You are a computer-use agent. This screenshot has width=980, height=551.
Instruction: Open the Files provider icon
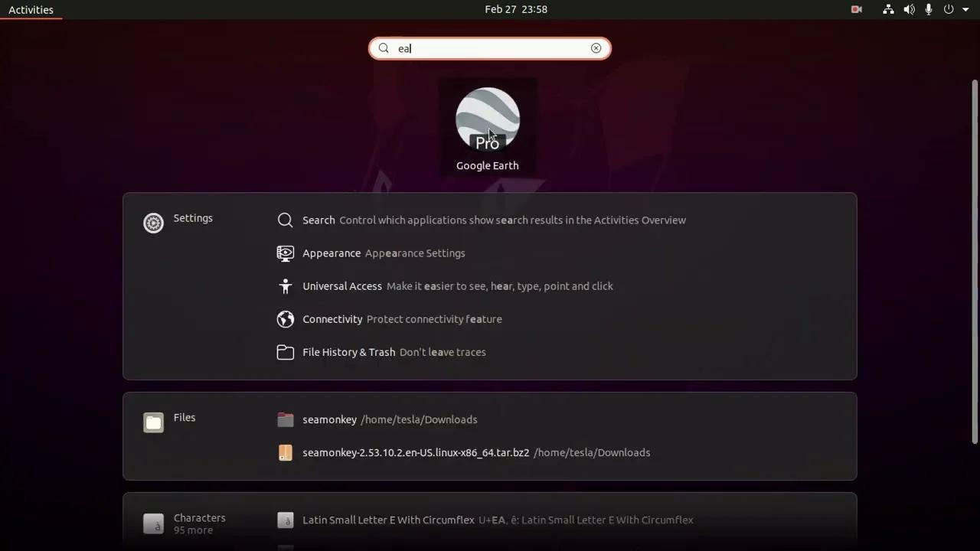(x=153, y=422)
